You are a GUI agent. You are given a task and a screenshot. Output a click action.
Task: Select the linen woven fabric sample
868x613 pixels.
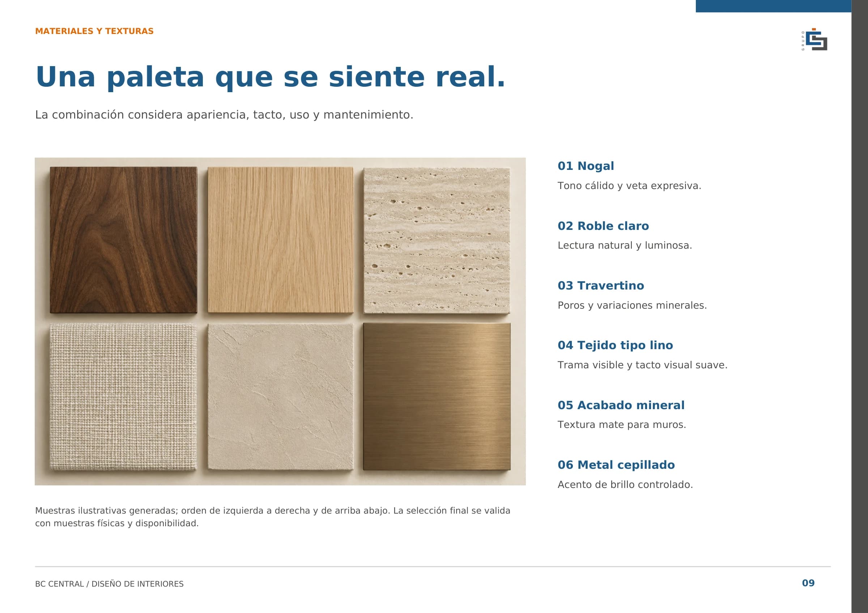123,397
